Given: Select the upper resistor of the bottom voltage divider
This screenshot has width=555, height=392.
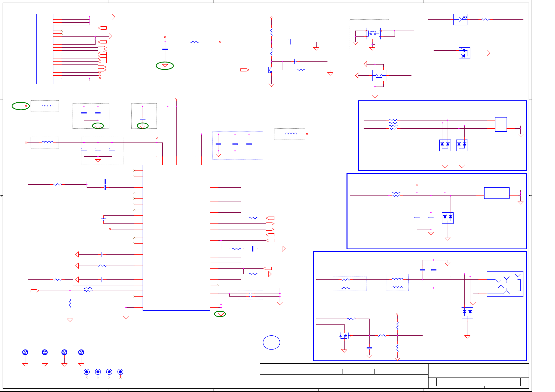Looking at the screenshot, I should coord(397,326).
